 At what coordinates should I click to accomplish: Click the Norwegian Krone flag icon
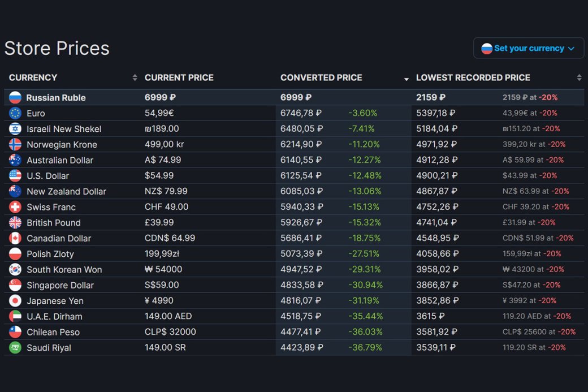(x=15, y=144)
